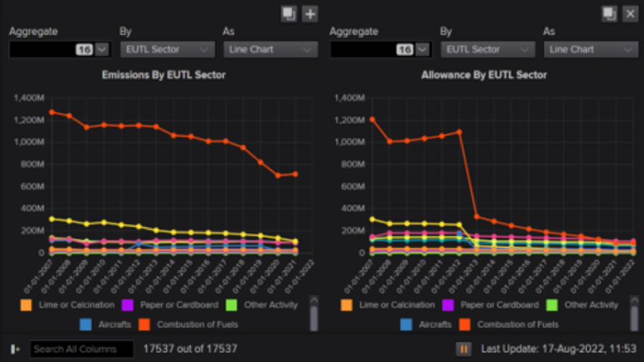Focus the Search All Columns field
Viewport: 644px width, 362px height.
tap(81, 349)
